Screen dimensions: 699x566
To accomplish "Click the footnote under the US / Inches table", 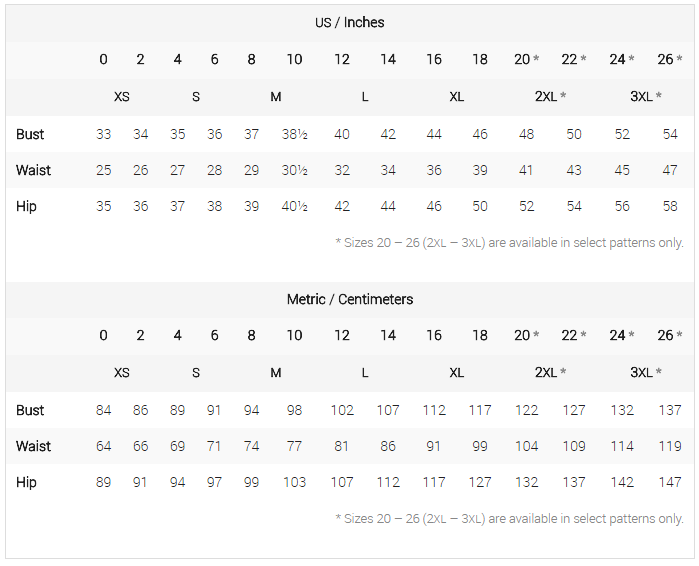I will (510, 242).
